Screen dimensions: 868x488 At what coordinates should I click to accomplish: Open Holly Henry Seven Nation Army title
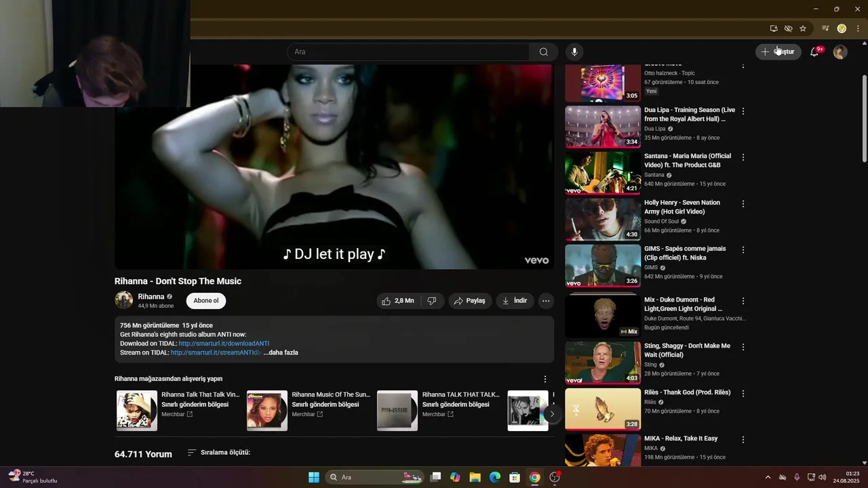coord(682,207)
